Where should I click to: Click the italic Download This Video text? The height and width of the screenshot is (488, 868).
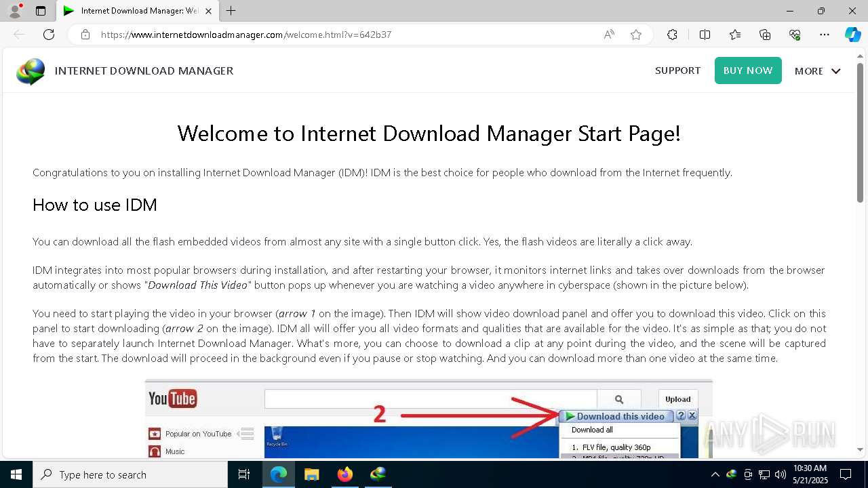[198, 285]
